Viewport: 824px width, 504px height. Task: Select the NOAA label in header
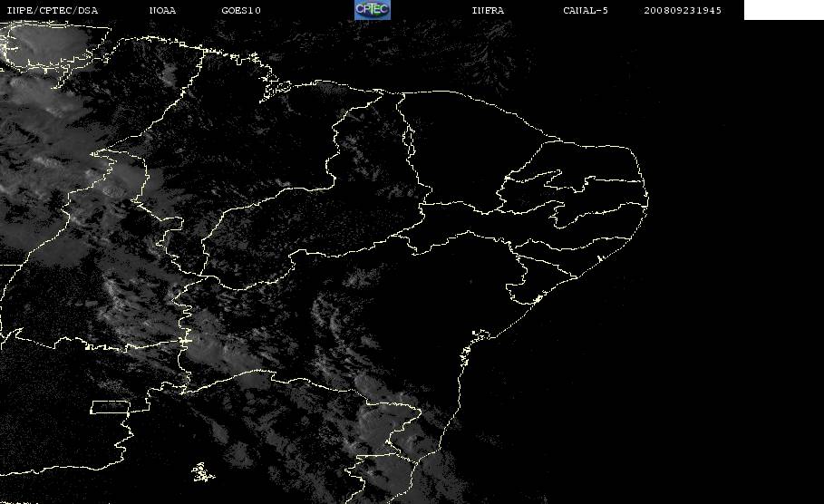tap(162, 10)
